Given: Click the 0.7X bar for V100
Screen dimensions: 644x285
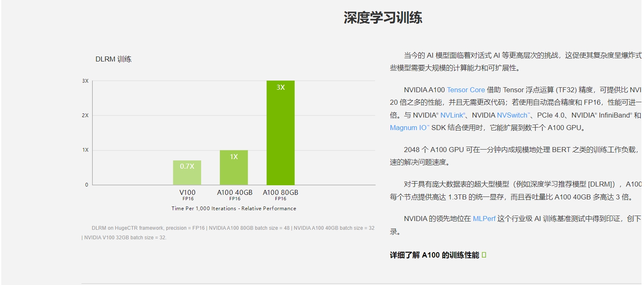Looking at the screenshot, I should [187, 172].
